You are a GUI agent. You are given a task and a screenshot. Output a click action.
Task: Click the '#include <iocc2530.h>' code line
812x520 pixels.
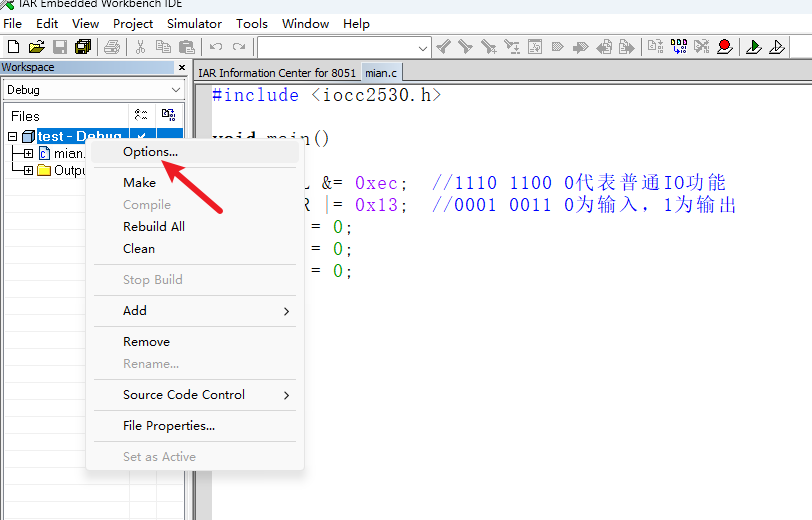click(x=326, y=95)
